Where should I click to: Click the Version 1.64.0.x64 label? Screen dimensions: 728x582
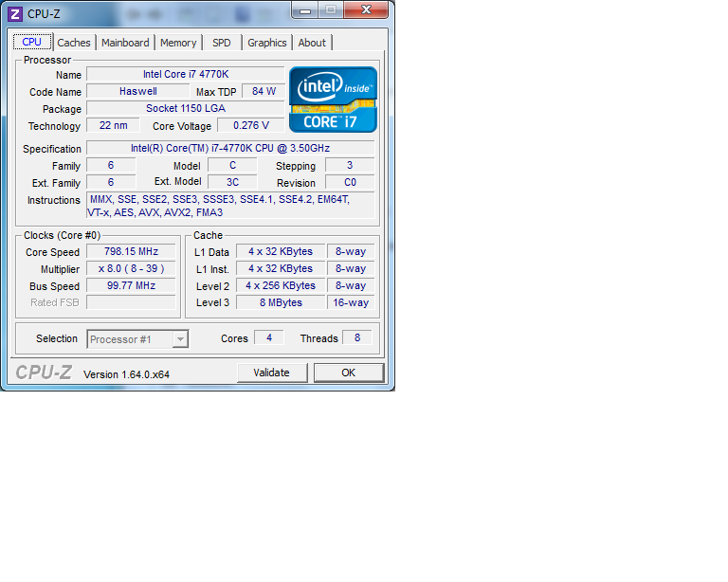point(126,374)
